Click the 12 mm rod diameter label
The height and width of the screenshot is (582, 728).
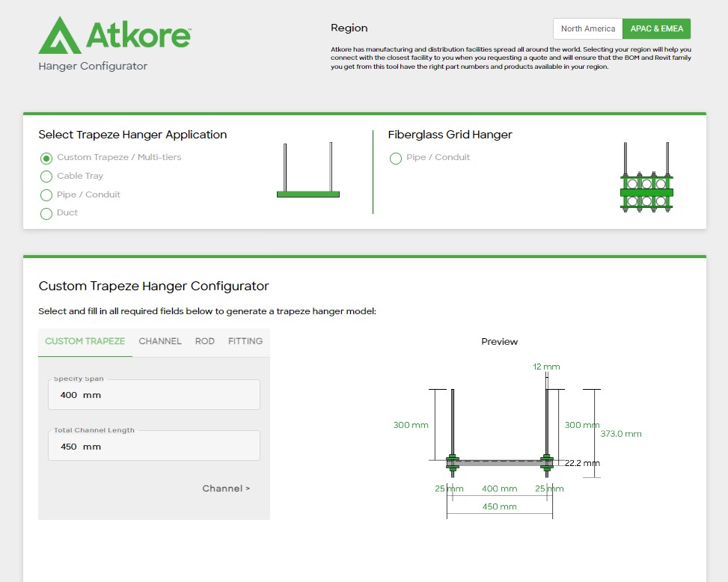pyautogui.click(x=546, y=367)
